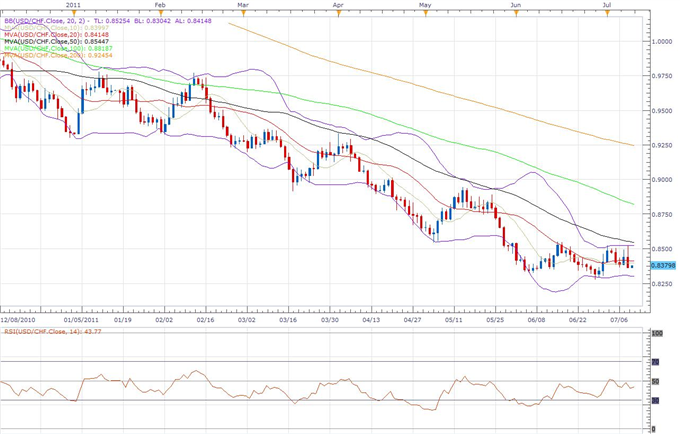This screenshot has height=434, width=680.
Task: Click the Feb month marker triangle
Action: [x=161, y=13]
